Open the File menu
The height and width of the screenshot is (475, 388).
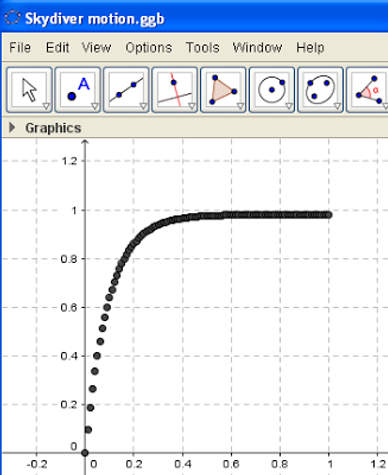coord(20,48)
